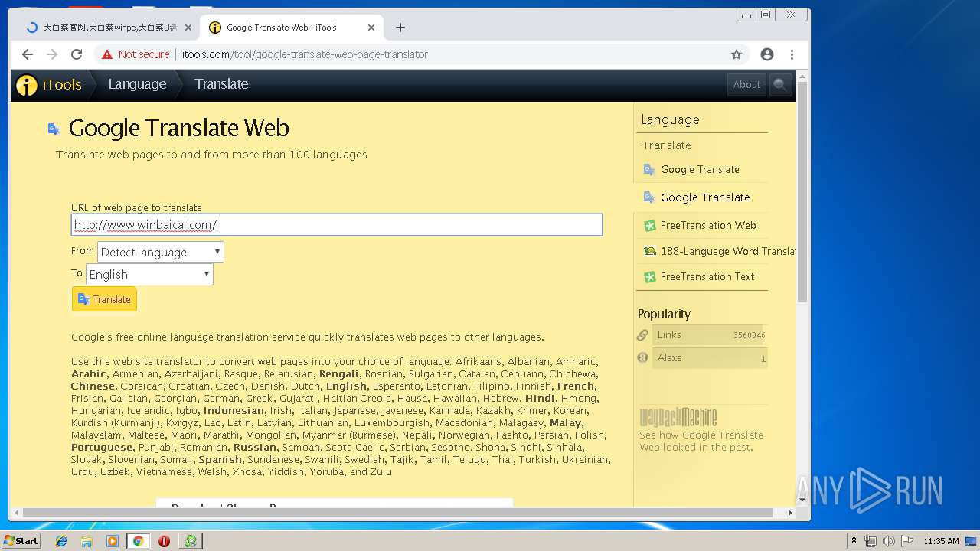This screenshot has height=551, width=980.
Task: Close the Google Translate Web tab
Action: click(x=371, y=28)
